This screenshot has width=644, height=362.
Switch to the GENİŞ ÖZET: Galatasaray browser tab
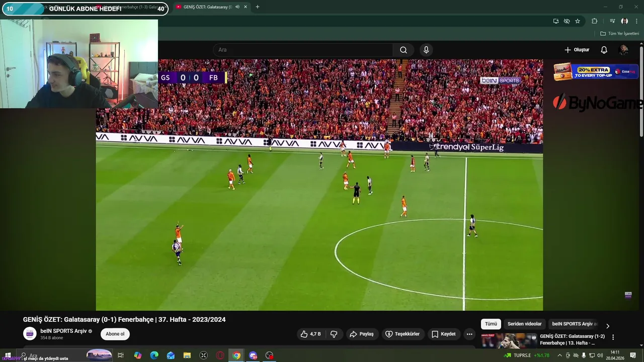point(207,7)
